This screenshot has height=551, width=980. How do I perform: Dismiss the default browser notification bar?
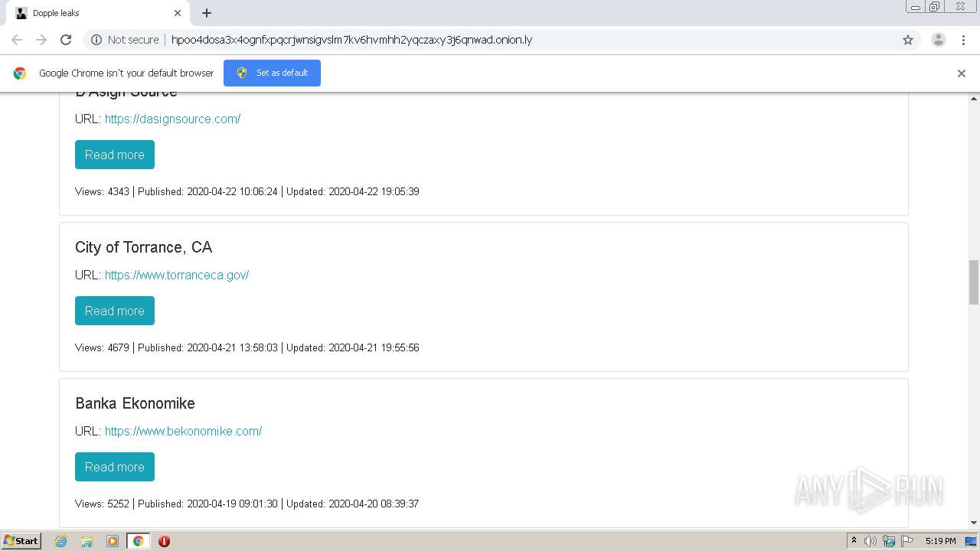coord(962,73)
